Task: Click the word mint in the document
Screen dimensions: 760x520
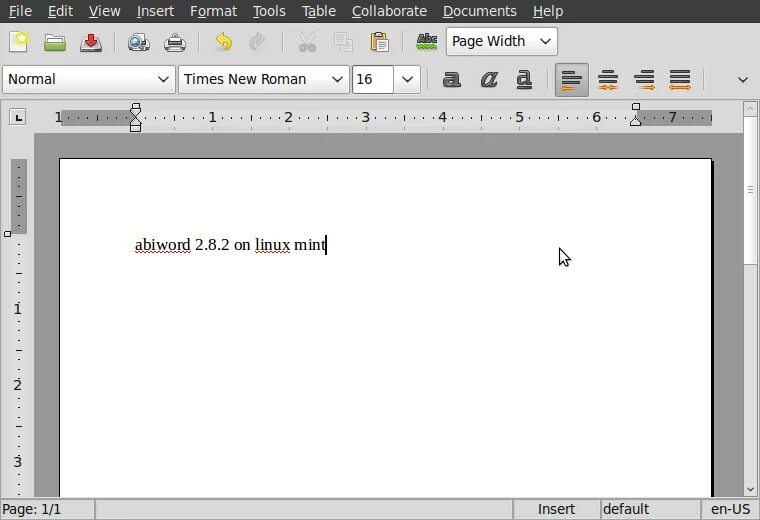Action: click(x=309, y=245)
